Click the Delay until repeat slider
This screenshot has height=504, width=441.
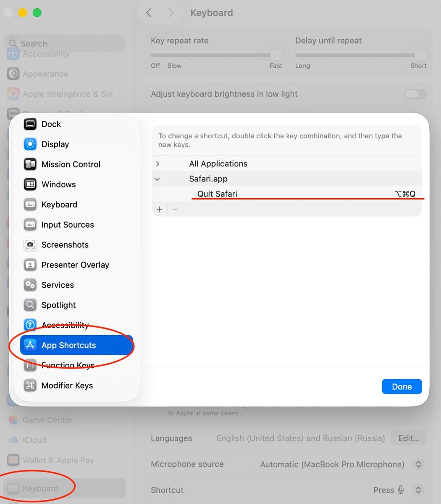361,55
